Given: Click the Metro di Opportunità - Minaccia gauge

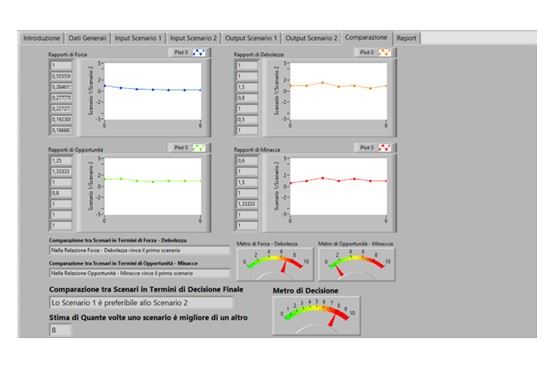Looking at the screenshot, I should [x=356, y=264].
